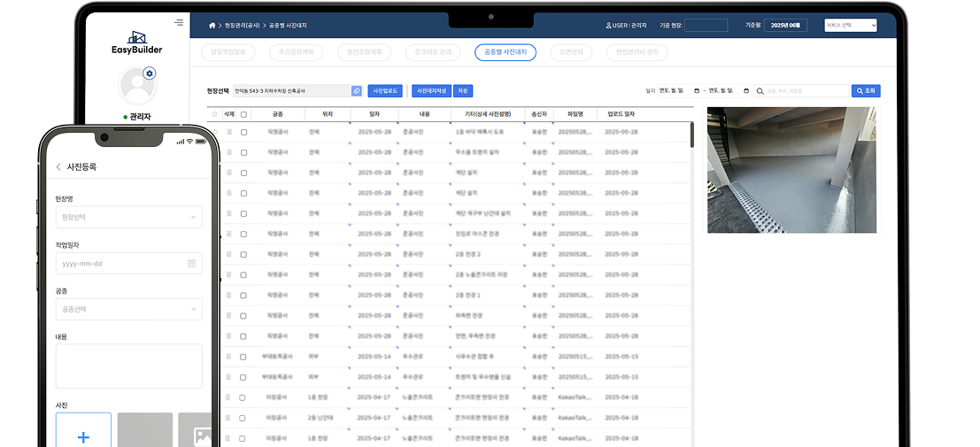Screen dimensions: 980x447
Task: Click the 저장 button
Action: click(x=462, y=91)
